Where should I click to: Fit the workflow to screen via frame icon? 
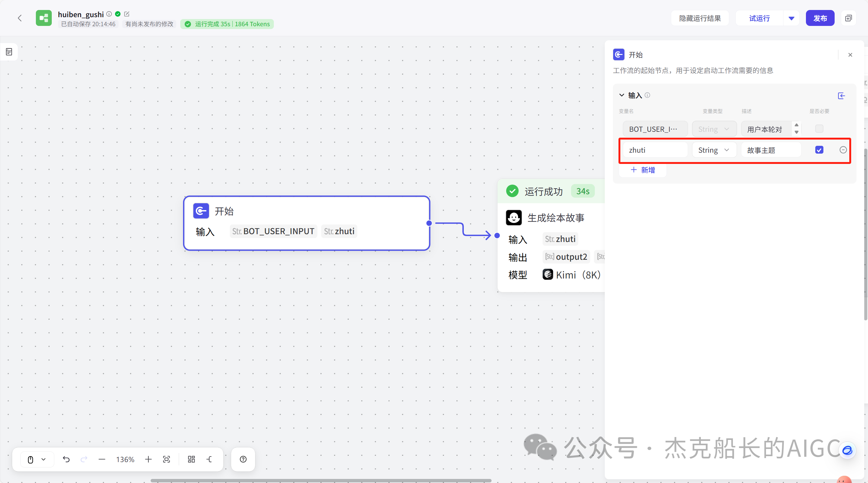(x=167, y=459)
